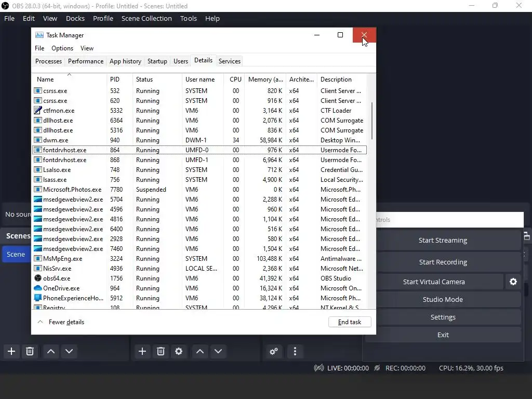Enable Studio Mode in OBS
532x399 pixels.
tap(443, 299)
